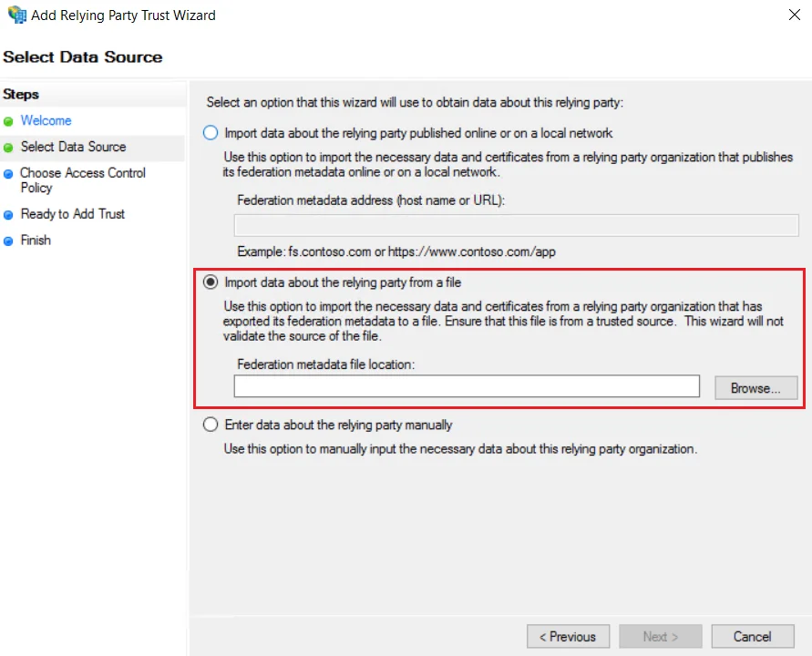Jump to the Choose Access Control Policy step
Viewport: 812px width, 656px height.
tap(82, 179)
